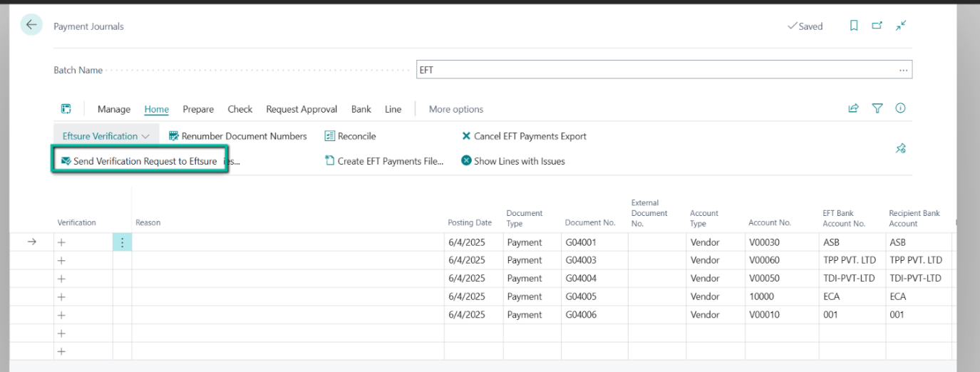Open the Bank menu

click(x=361, y=109)
